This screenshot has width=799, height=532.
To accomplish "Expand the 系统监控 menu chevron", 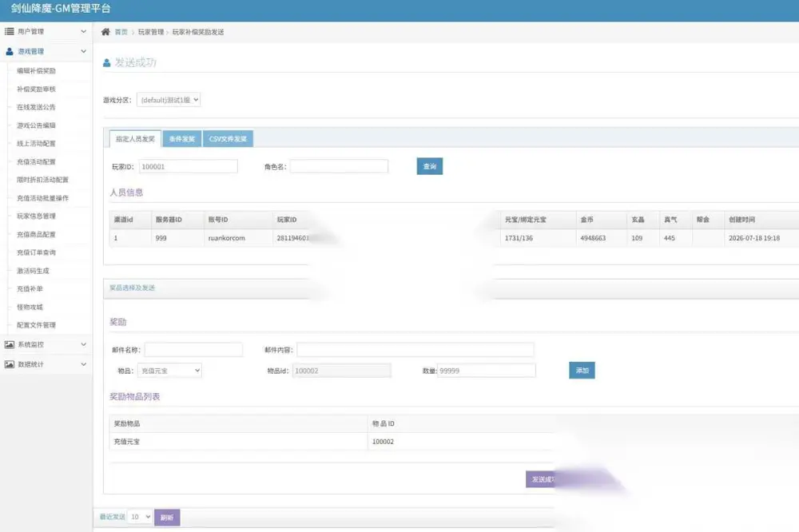I will coord(84,344).
